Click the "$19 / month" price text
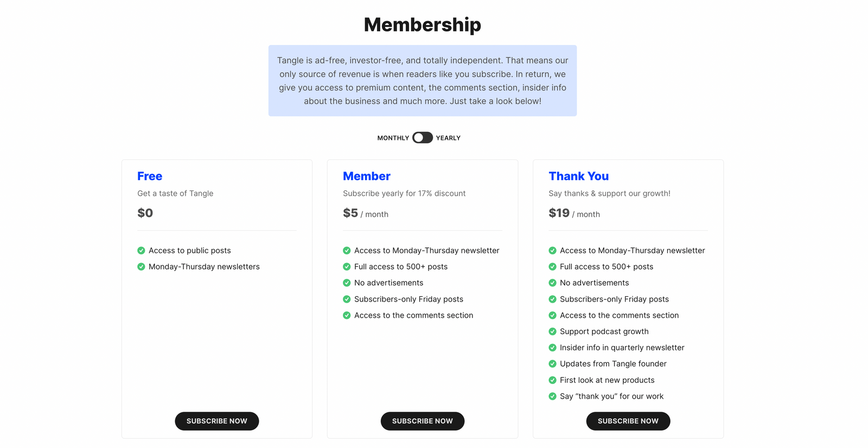 pyautogui.click(x=574, y=213)
